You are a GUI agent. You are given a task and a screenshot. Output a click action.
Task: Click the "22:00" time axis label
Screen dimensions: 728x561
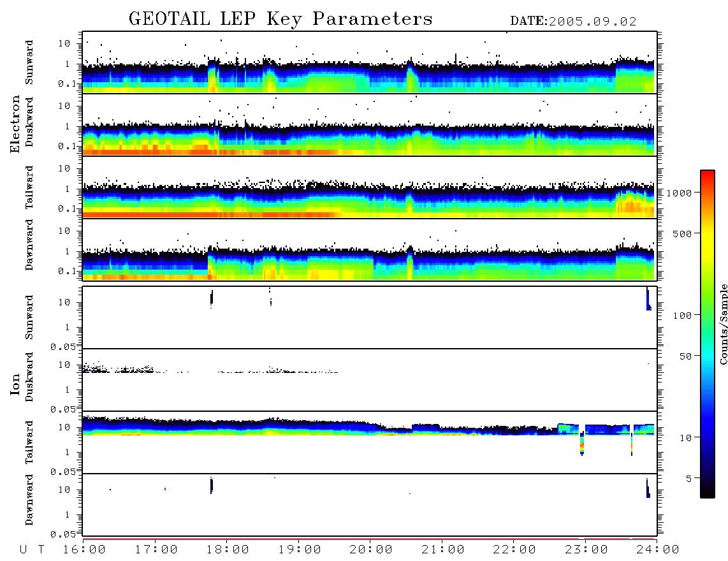514,550
